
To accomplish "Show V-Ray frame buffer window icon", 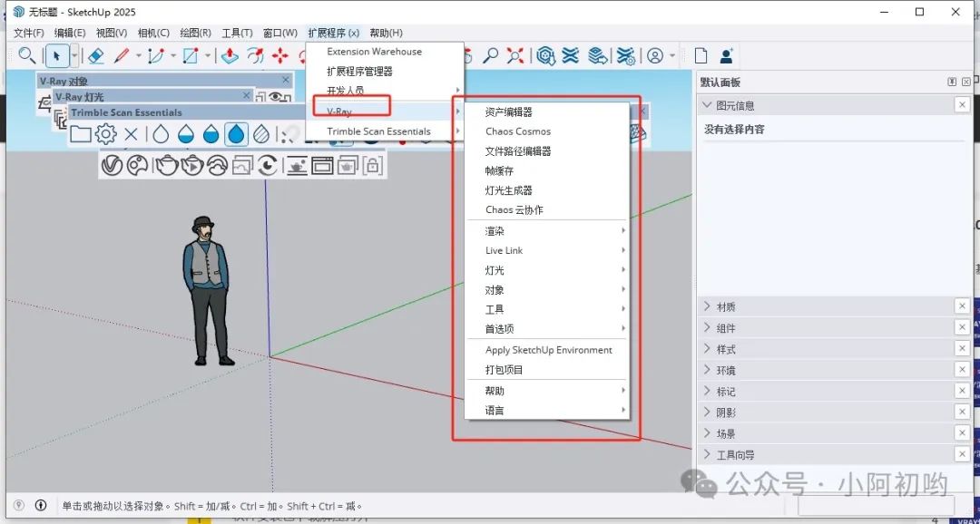I will pos(322,166).
